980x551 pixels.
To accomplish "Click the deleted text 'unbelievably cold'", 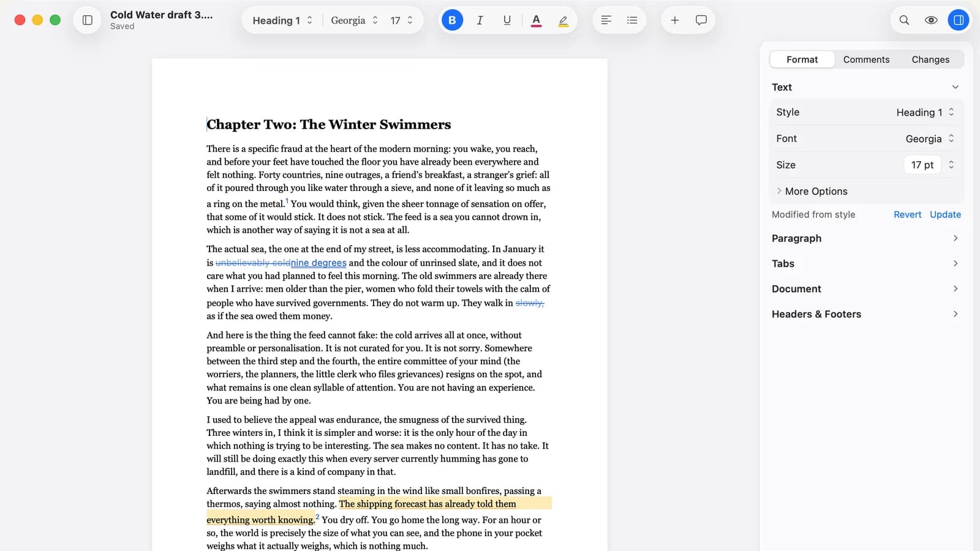I will click(253, 263).
